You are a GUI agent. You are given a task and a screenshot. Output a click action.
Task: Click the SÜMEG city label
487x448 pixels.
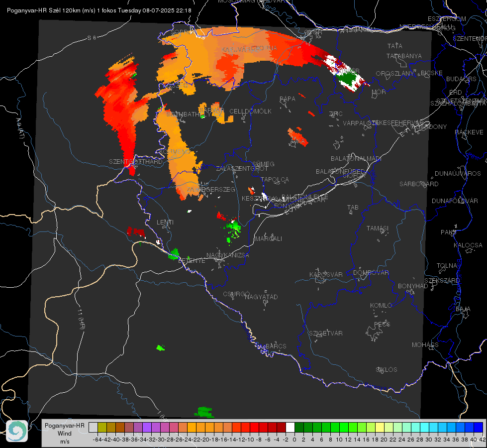[263, 164]
